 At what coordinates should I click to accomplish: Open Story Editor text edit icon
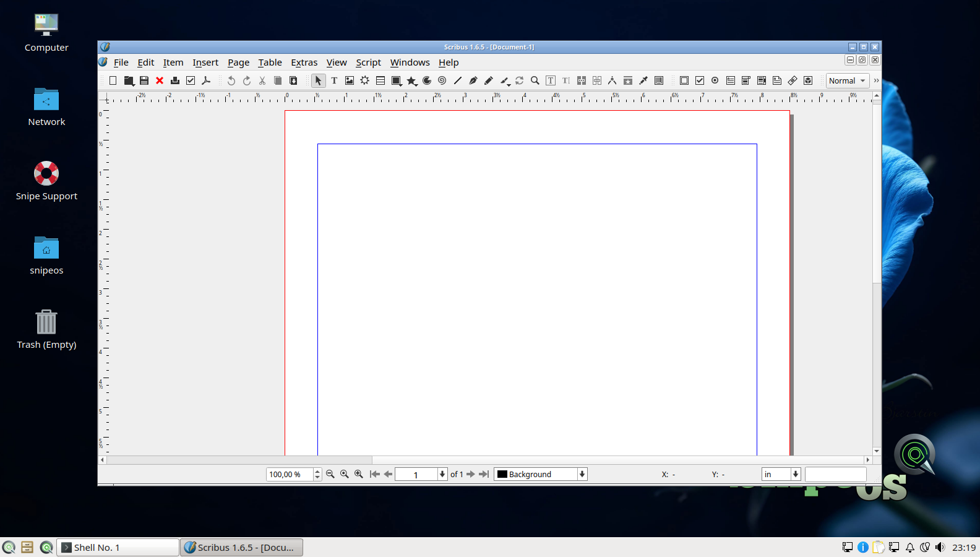[x=566, y=80]
